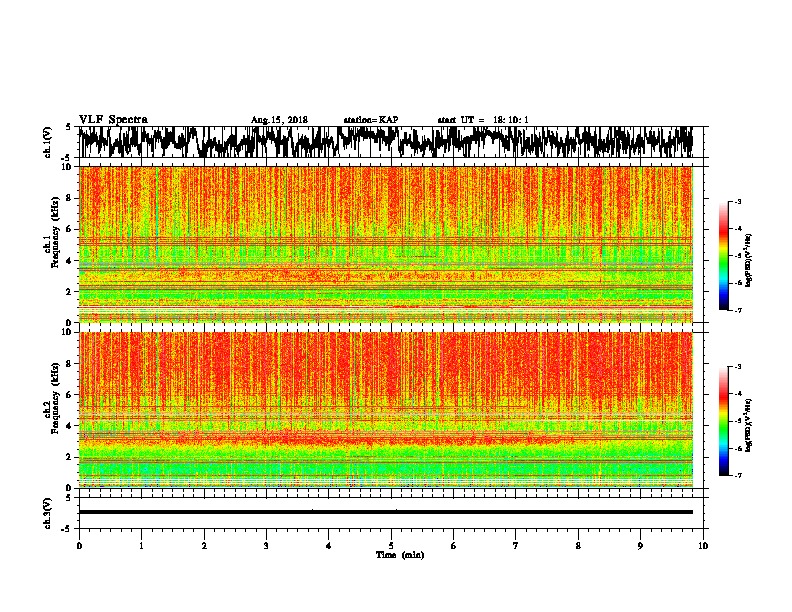
Task: Click ch.1 frequency tick label "10"
Action: click(x=68, y=167)
